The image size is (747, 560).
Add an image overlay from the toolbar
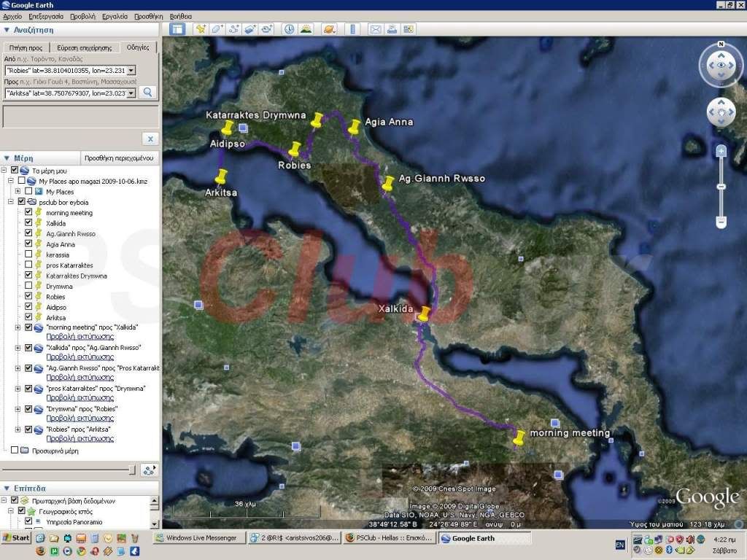pos(250,29)
